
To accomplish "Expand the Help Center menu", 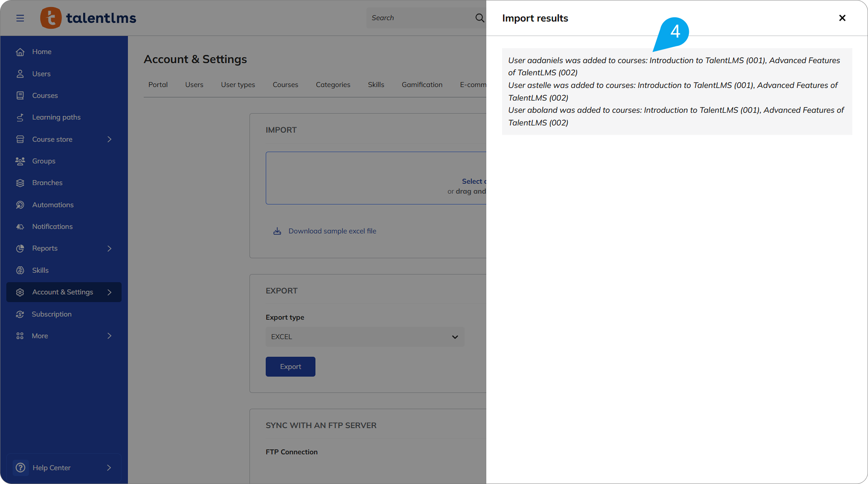I will (109, 468).
